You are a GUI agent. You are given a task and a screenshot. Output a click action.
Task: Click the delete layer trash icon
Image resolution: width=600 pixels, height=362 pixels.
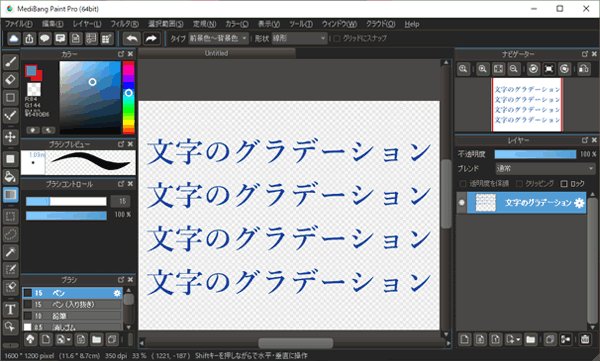[x=585, y=339]
